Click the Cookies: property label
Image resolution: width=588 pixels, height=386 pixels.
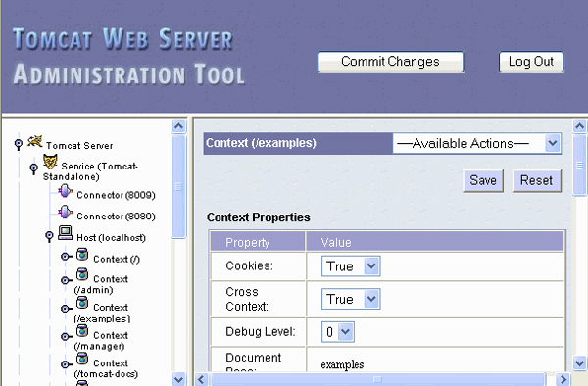pos(249,265)
